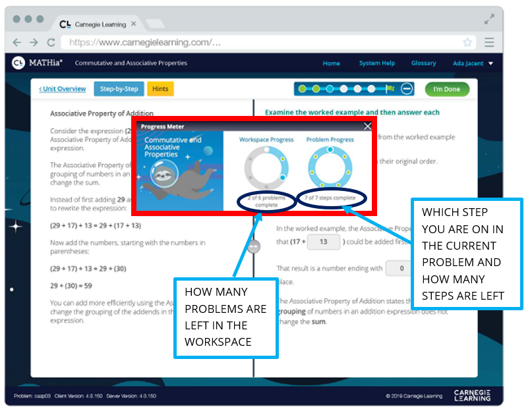Reload the page with the refresh icon
This screenshot has width=532, height=413.
[51, 42]
